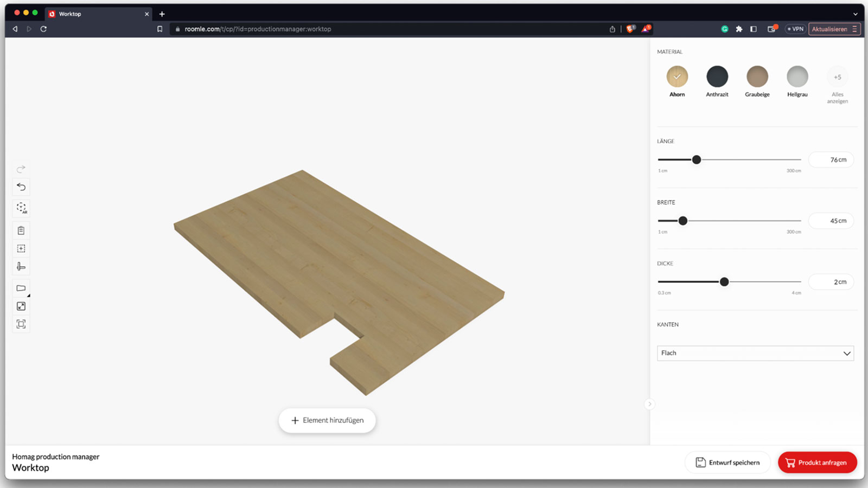The image size is (868, 488).
Task: Select the Ahorn material swatch
Action: 677,77
